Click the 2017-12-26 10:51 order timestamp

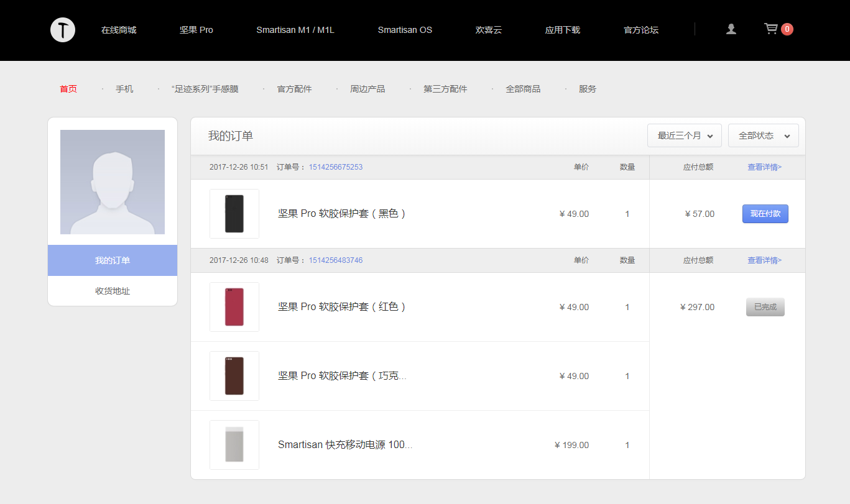pyautogui.click(x=239, y=167)
